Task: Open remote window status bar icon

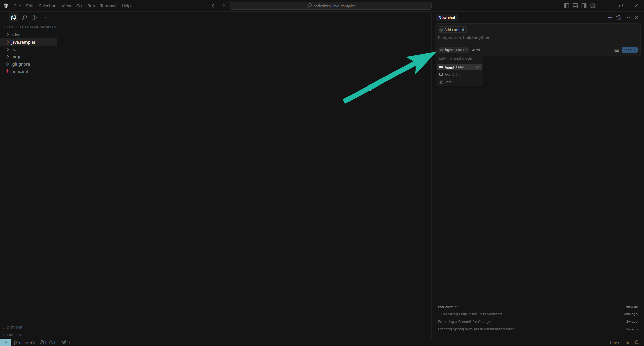Action: (6, 342)
